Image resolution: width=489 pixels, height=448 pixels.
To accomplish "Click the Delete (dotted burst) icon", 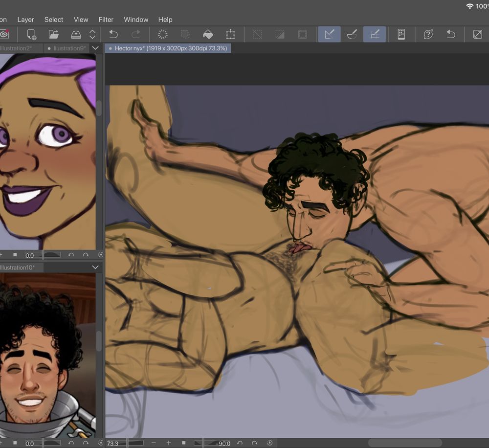I will 163,34.
